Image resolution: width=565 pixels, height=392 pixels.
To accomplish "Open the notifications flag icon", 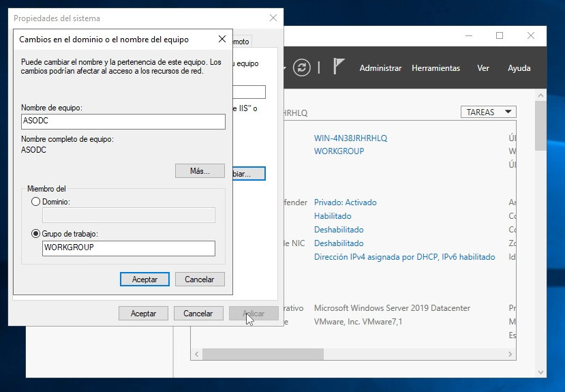I will (x=339, y=67).
